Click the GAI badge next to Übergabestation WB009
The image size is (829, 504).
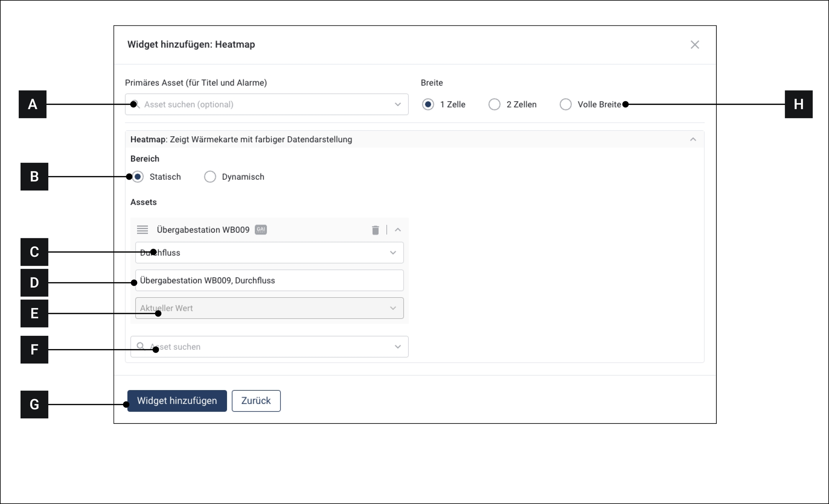[x=261, y=230]
